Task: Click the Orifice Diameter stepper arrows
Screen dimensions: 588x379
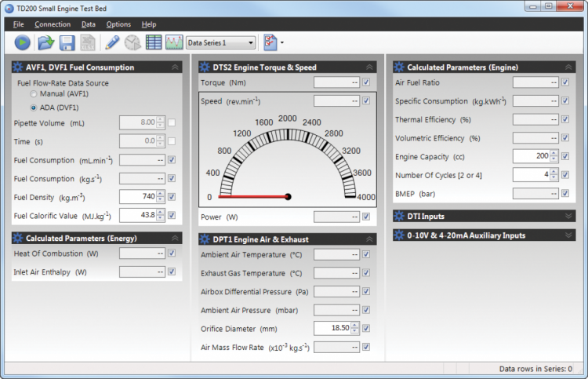Action: point(355,328)
